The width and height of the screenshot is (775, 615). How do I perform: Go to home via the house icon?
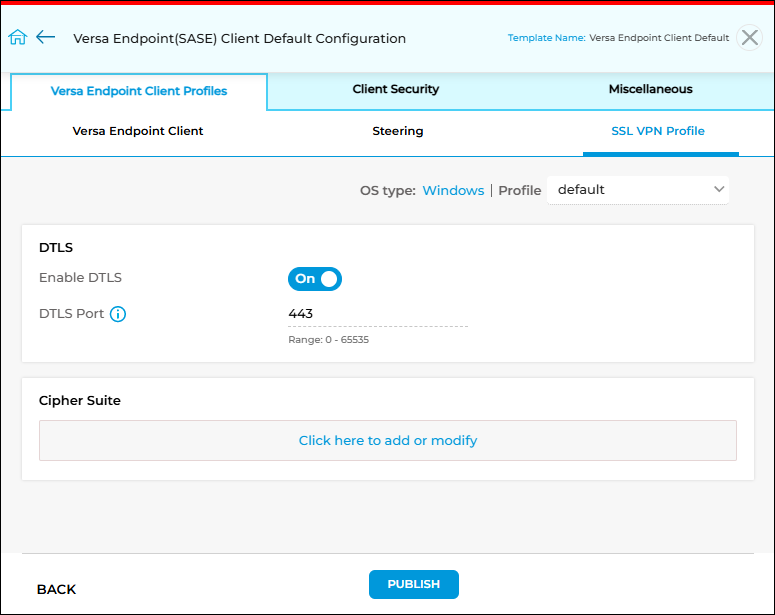(17, 37)
